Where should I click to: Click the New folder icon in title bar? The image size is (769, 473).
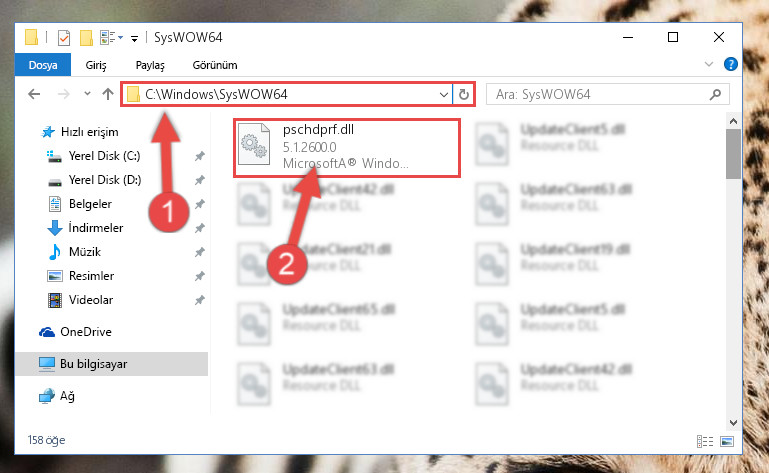tap(86, 37)
